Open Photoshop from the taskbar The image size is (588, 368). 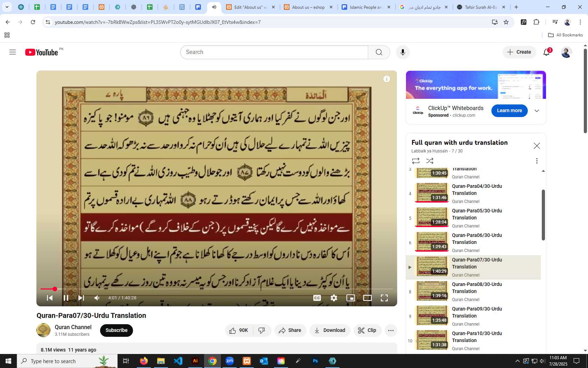pos(315,361)
